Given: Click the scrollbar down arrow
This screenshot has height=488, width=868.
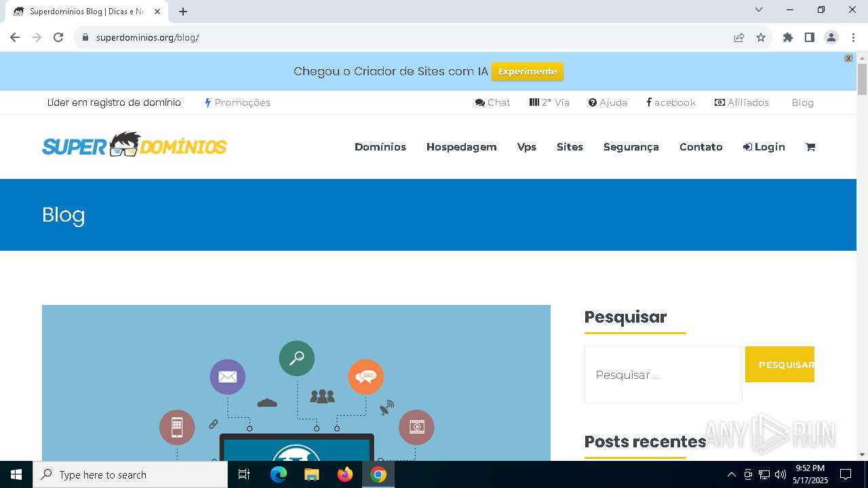Looking at the screenshot, I should click(862, 455).
